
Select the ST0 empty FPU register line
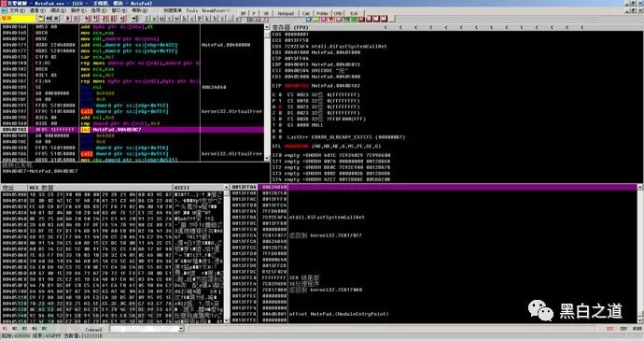[x=331, y=155]
